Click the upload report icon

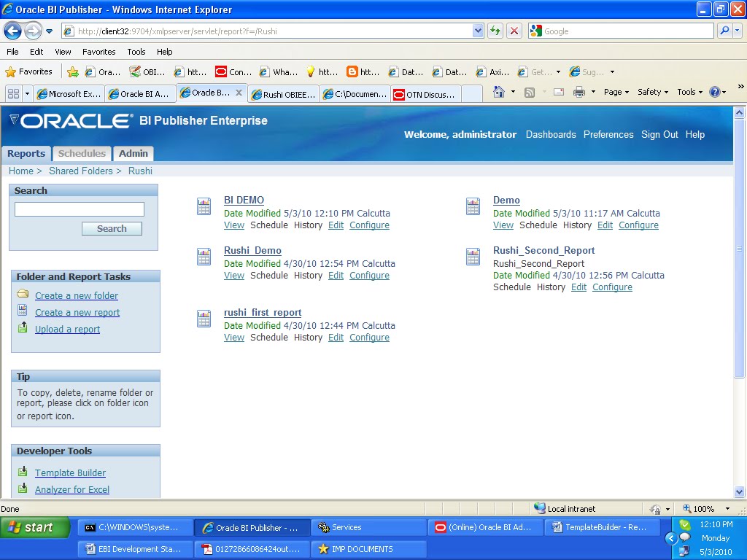coord(23,327)
